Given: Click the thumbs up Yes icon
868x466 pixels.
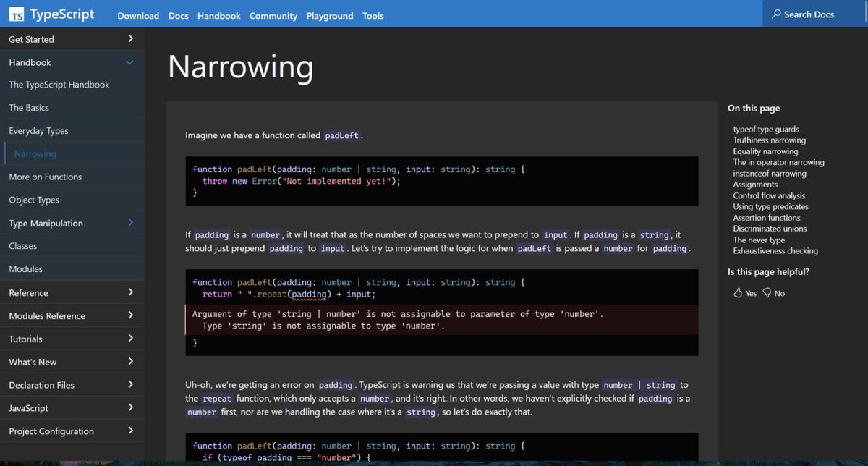Looking at the screenshot, I should point(738,293).
